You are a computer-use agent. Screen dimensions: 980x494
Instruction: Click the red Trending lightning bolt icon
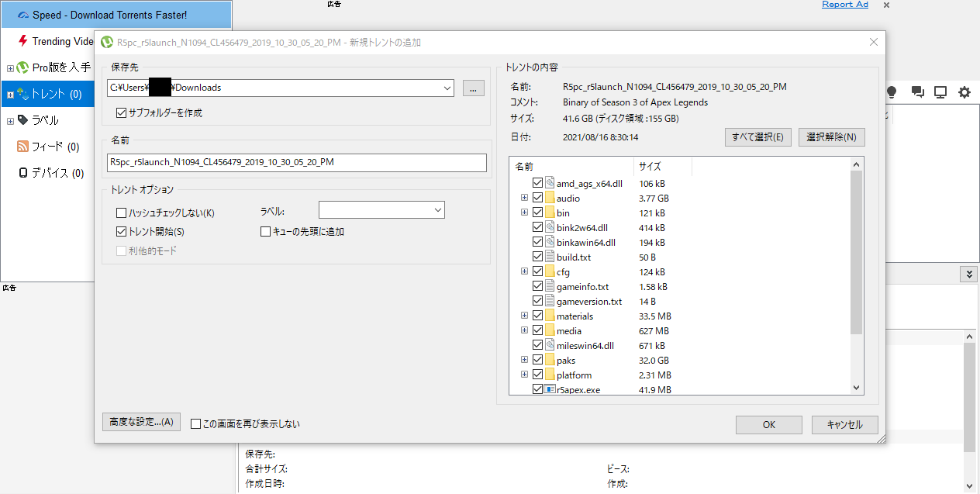click(23, 41)
